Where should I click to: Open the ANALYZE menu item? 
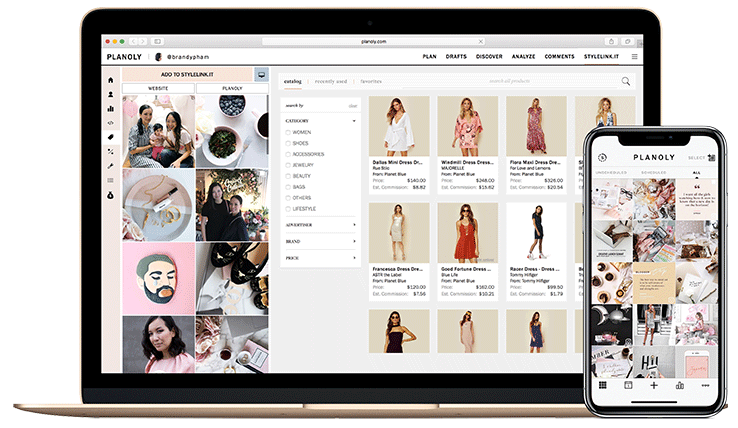[x=523, y=57]
